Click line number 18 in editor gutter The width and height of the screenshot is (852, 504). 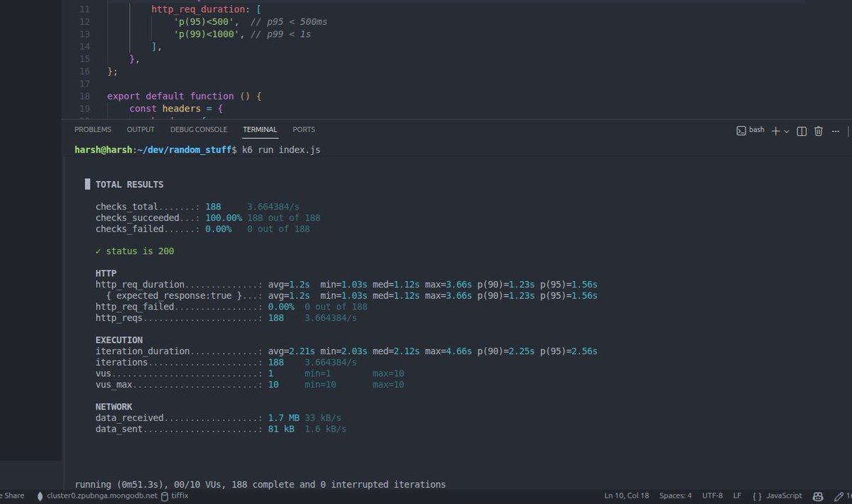(84, 96)
